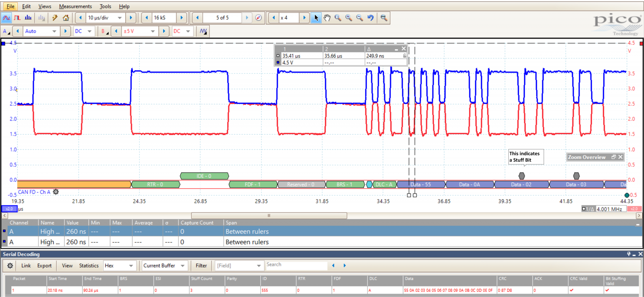Viewport: 644px width, 297px height.
Task: Open the 10 µs/div timebase dropdown
Action: (x=119, y=18)
